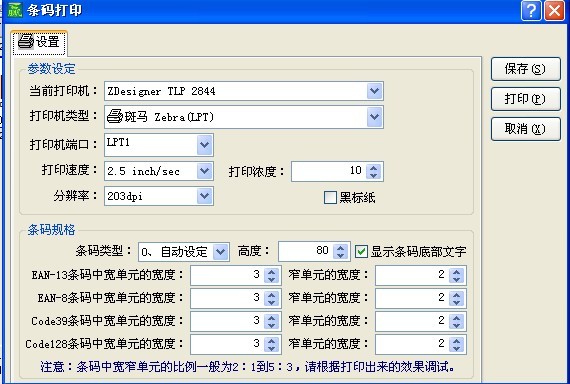The height and width of the screenshot is (384, 570).
Task: Decrease EAN-13 wide unit width
Action: tap(272, 279)
